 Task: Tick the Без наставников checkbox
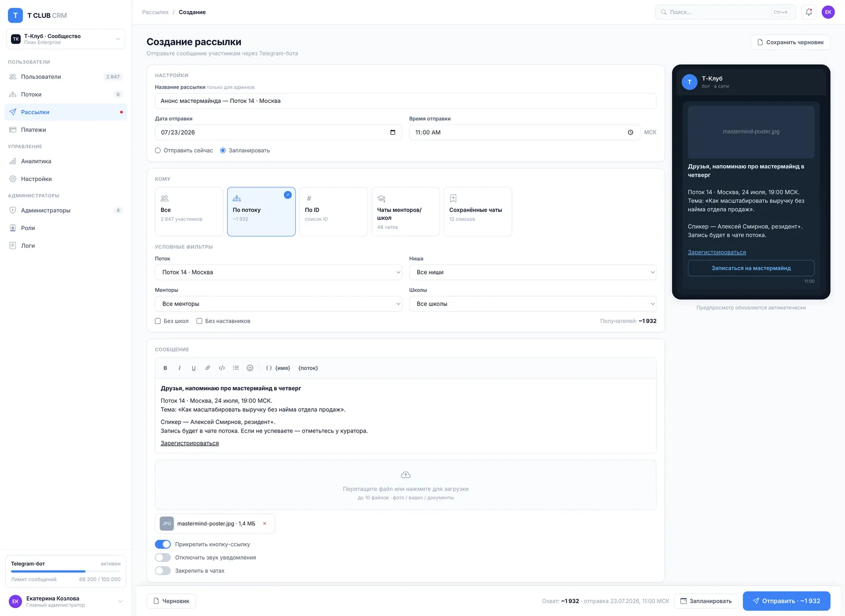coord(200,321)
